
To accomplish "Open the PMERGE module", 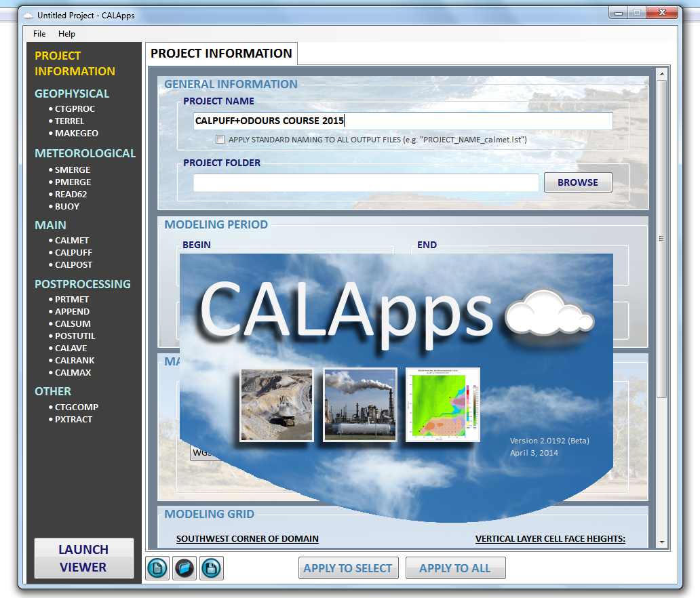I will click(x=73, y=182).
